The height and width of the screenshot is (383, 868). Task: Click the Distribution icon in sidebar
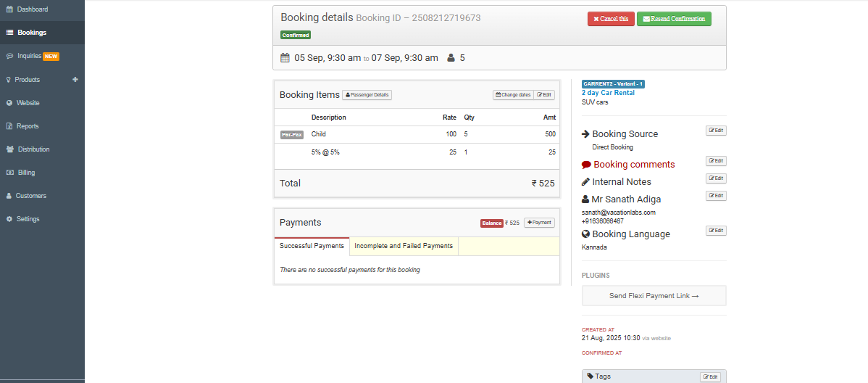click(x=9, y=149)
